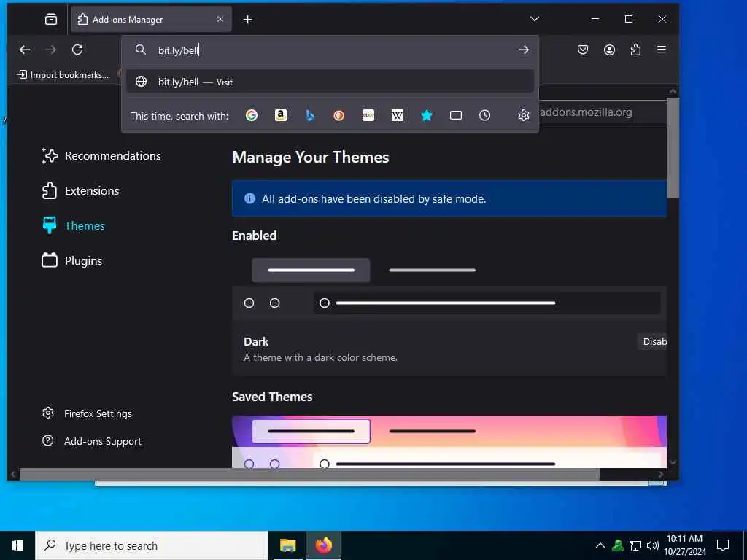Image resolution: width=747 pixels, height=560 pixels.
Task: Open the List all tabs dropdown
Action: tap(535, 19)
